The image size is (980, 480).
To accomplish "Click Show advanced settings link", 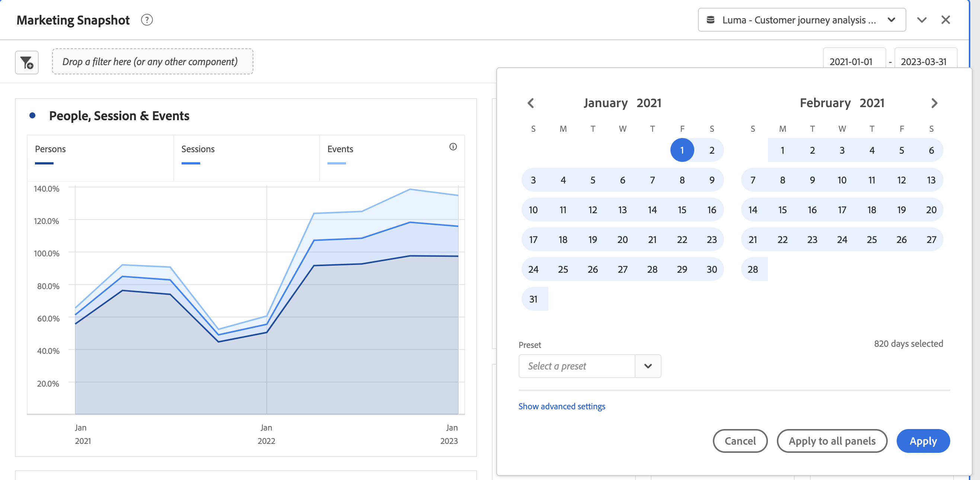I will point(561,406).
